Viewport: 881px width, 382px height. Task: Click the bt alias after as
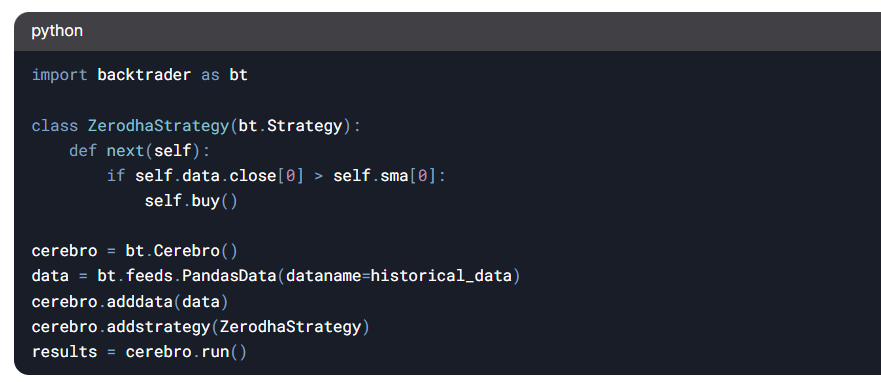(238, 75)
